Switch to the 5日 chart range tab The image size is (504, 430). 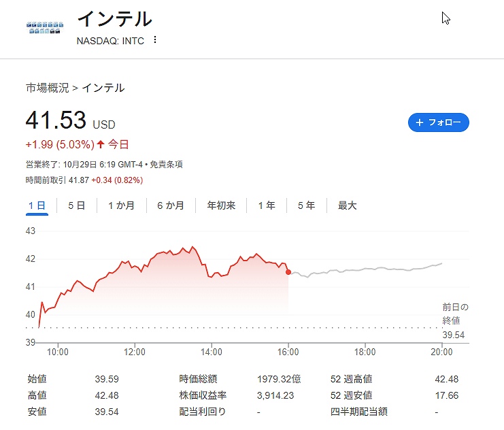76,205
